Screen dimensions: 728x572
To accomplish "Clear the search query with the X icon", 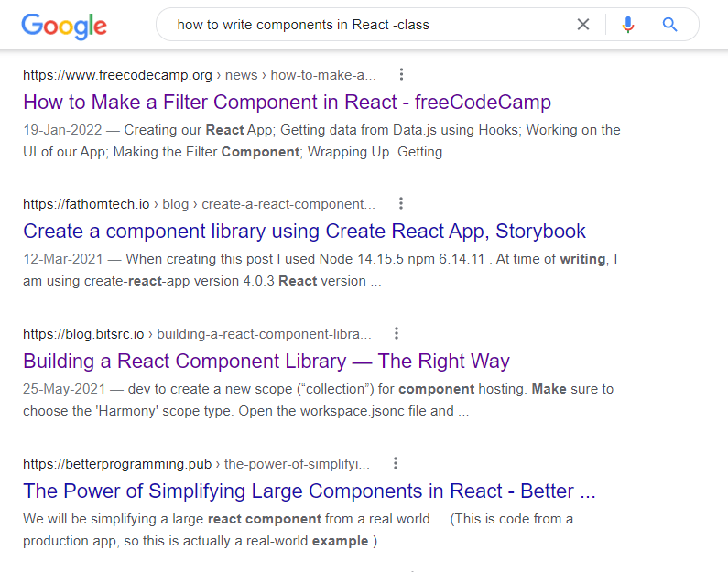I will (583, 24).
